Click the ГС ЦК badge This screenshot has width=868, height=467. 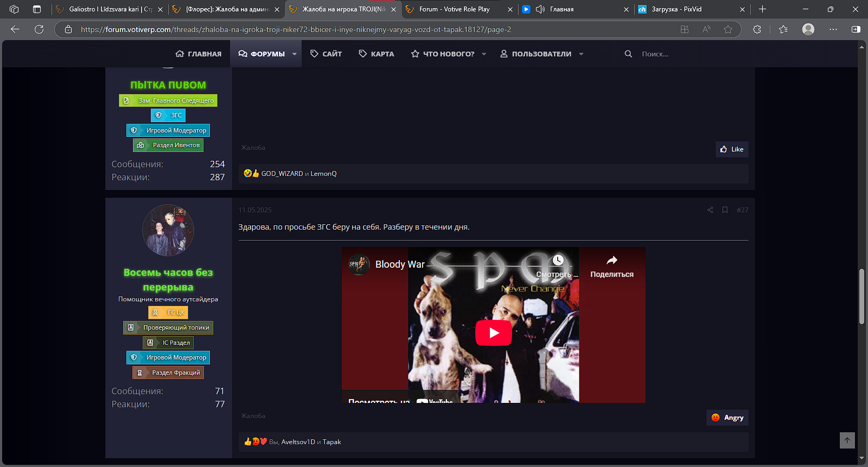click(x=168, y=312)
